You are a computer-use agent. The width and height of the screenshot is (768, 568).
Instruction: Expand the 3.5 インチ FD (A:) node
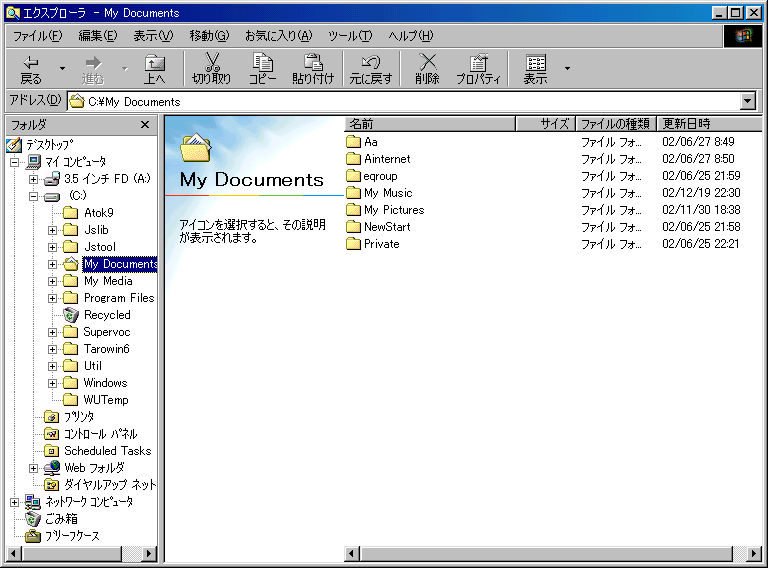(33, 179)
